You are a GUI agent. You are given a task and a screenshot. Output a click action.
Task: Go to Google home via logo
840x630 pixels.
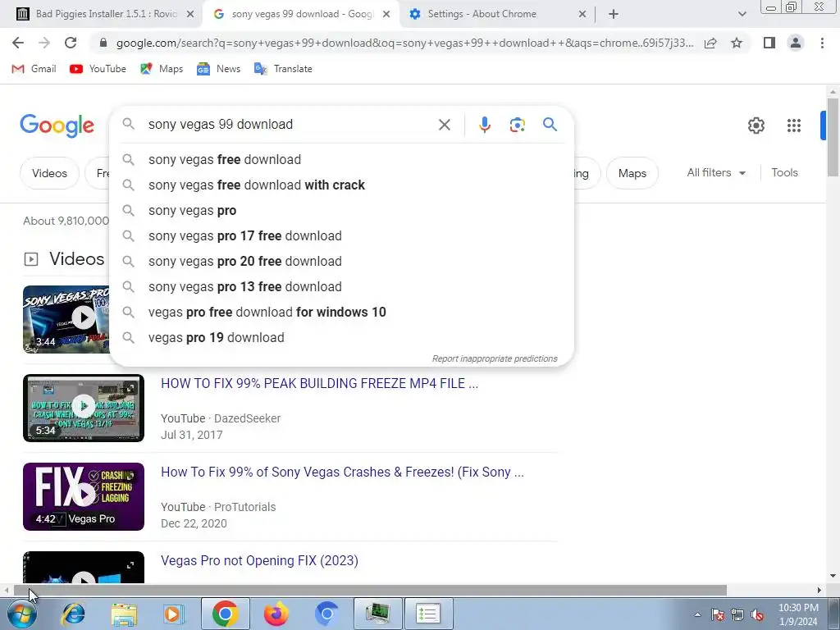click(x=57, y=126)
